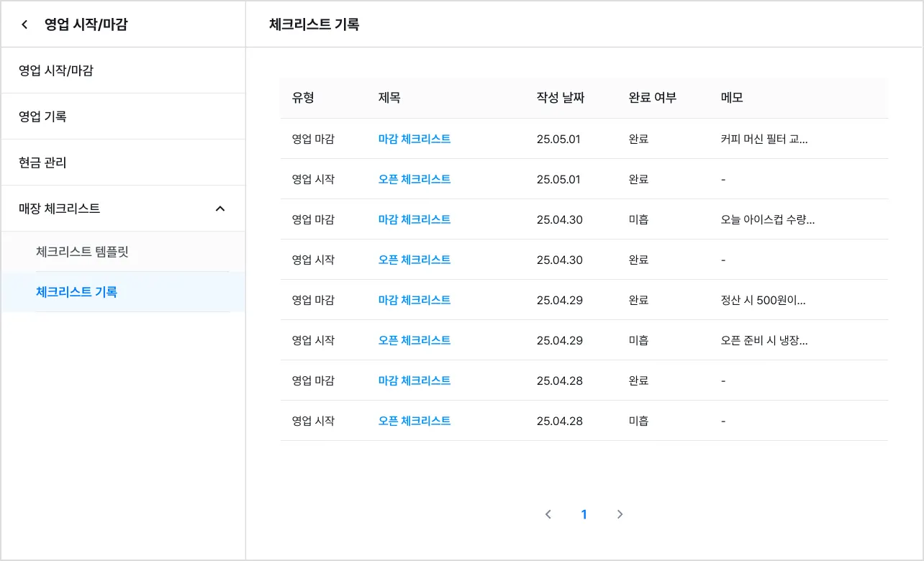Collapse the 매장 체크리스트 section chevron
This screenshot has width=924, height=561.
(x=220, y=209)
